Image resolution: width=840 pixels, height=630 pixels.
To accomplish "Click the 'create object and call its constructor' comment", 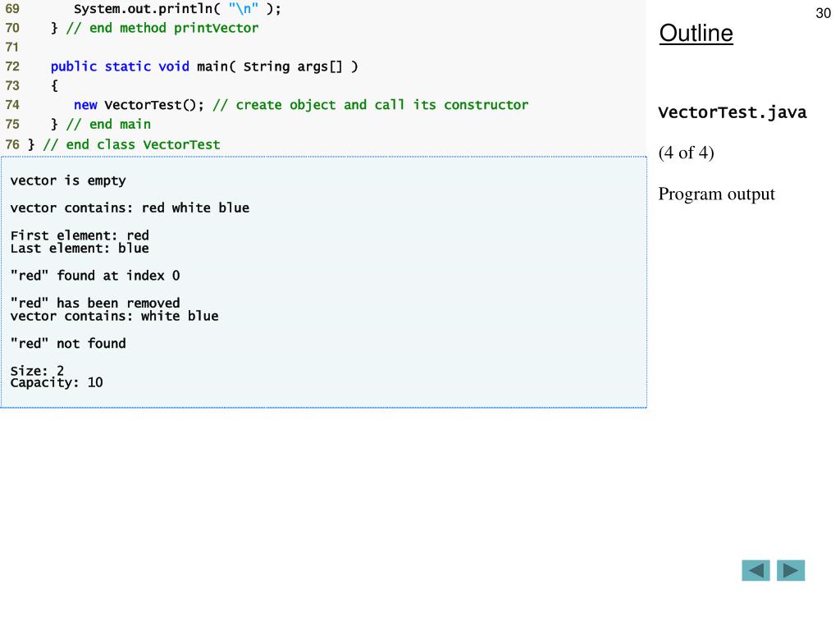I will (371, 105).
